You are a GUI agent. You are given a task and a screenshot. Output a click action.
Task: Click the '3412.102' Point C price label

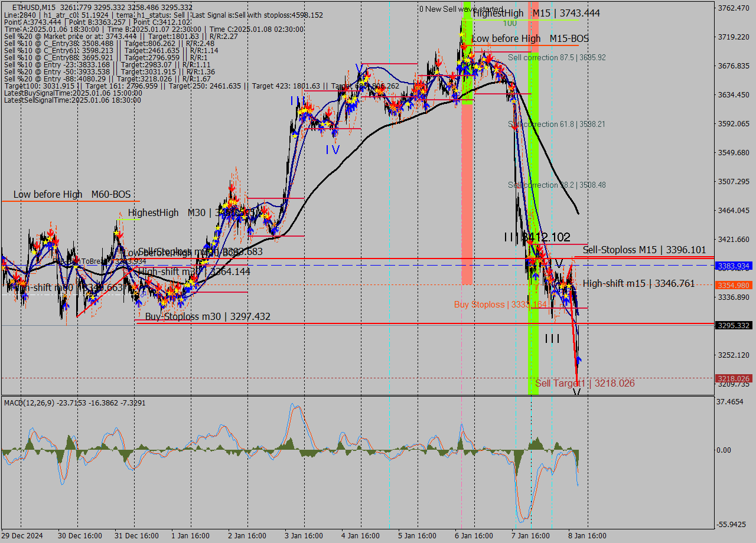click(546, 237)
